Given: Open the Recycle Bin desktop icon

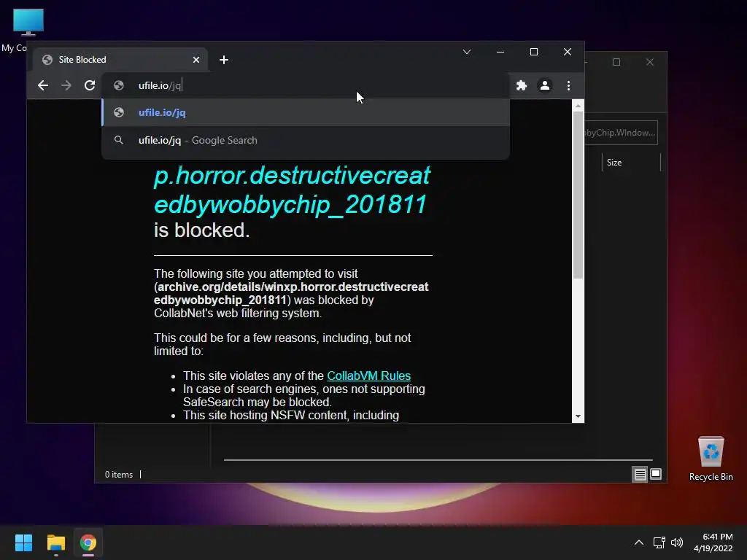Looking at the screenshot, I should click(711, 459).
